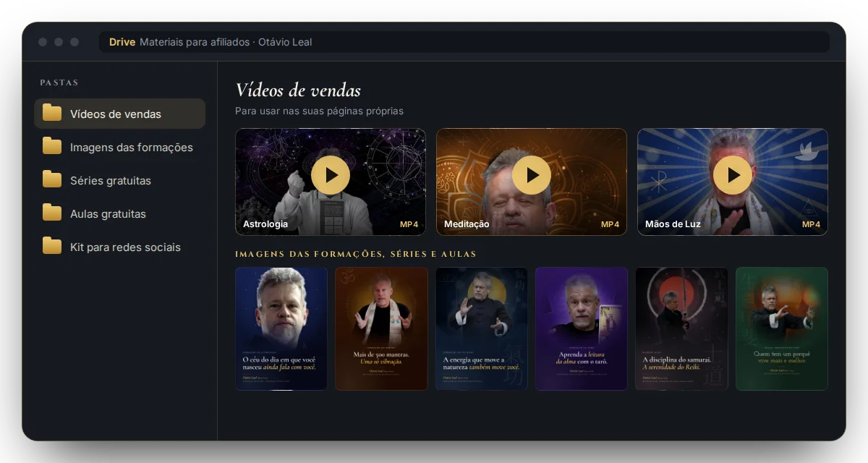868x463 pixels.
Task: Open the Imagens das formações folder
Action: tap(120, 147)
